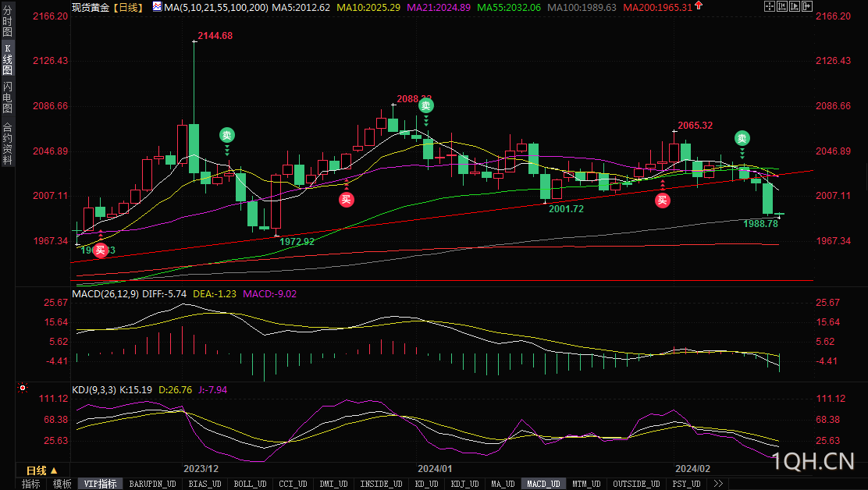Click the MA21:2024.89 value
This screenshot has height=490, width=868.
[439, 7]
